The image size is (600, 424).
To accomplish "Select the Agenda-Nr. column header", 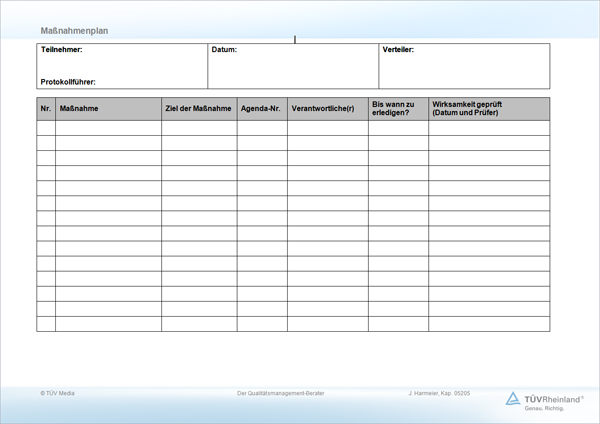I will point(260,108).
